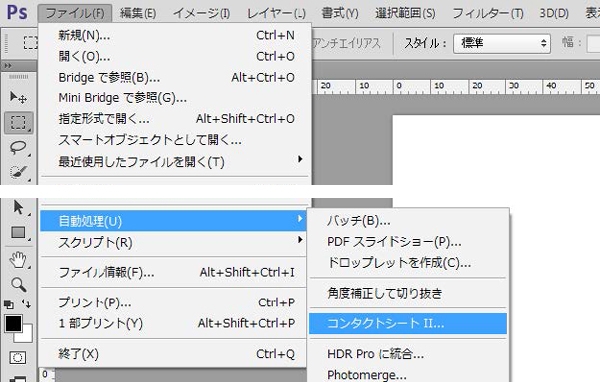
Task: Open the black foreground color swatch
Action: tap(13, 323)
